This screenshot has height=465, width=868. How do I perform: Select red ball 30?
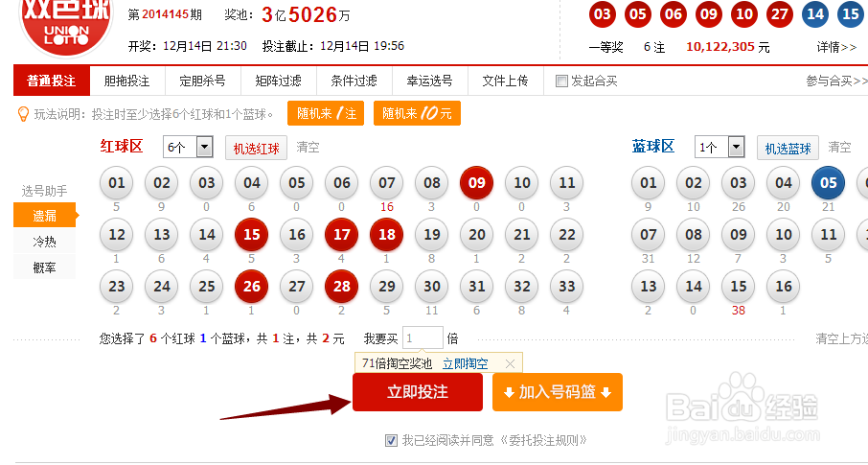click(432, 287)
